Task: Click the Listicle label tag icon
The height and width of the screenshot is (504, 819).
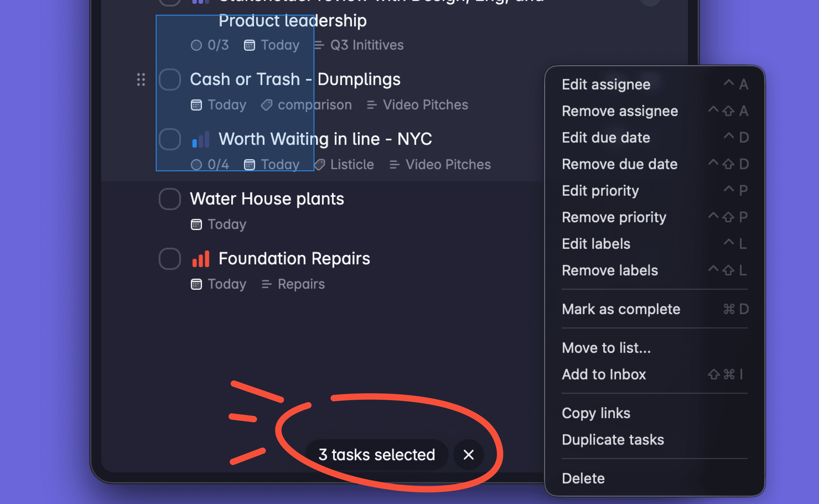Action: 319,165
